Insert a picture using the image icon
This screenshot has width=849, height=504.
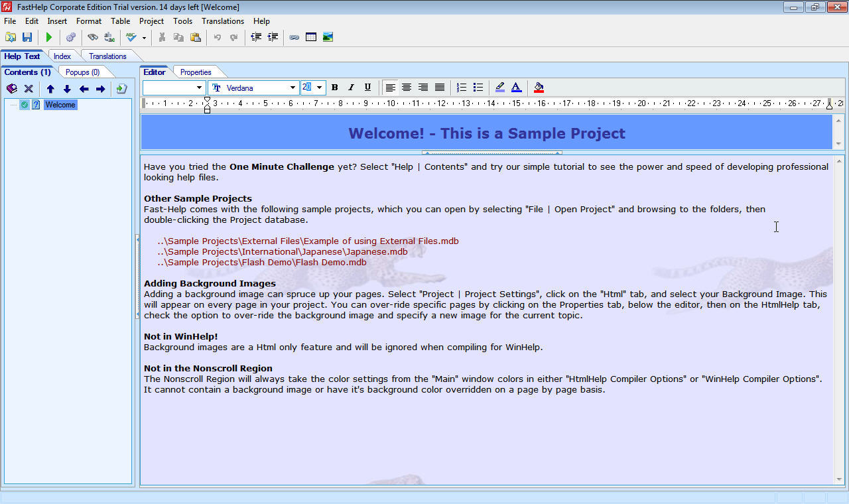328,37
